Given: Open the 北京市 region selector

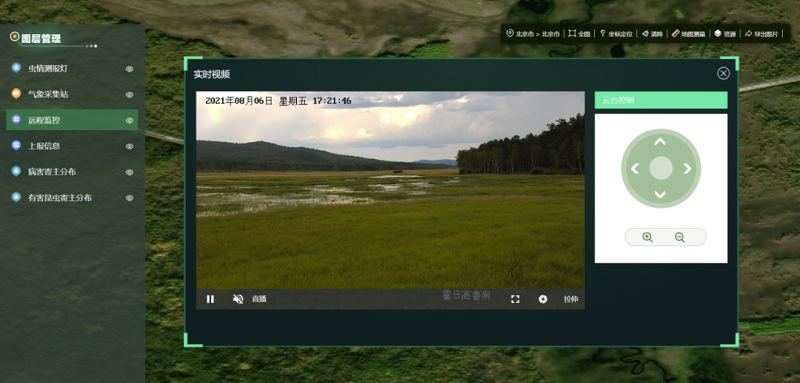Looking at the screenshot, I should 533,34.
